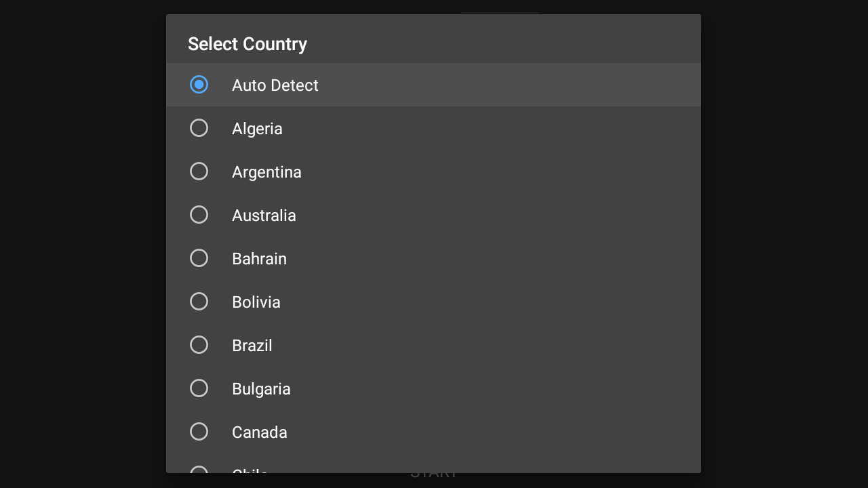
Task: Select the Bulgaria radio button
Action: (x=199, y=388)
